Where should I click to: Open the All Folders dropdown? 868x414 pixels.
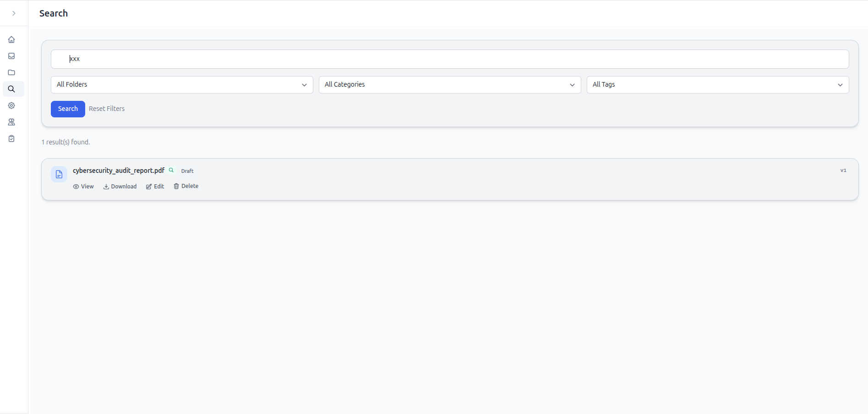(182, 85)
